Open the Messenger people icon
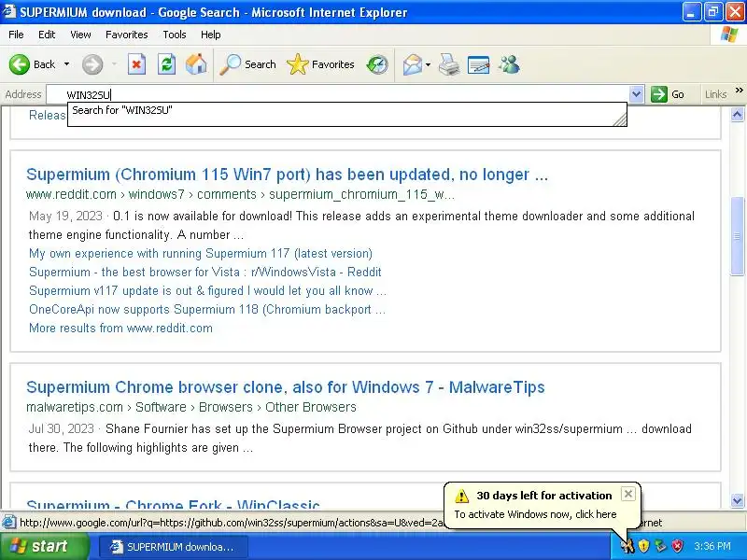747x560 pixels. tap(509, 64)
